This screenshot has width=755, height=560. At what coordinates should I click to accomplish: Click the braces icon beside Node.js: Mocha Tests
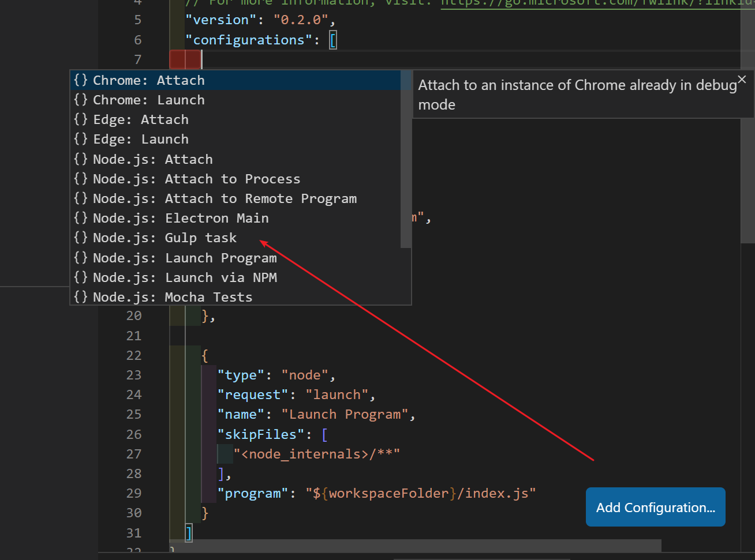tap(81, 297)
